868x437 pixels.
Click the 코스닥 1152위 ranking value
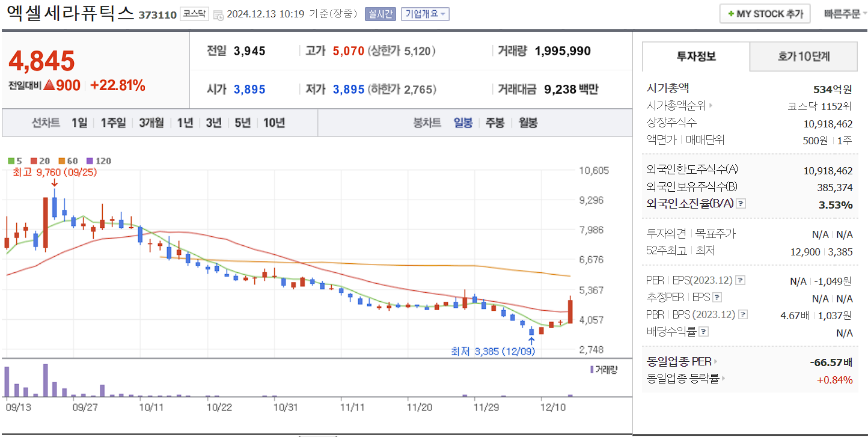click(820, 106)
